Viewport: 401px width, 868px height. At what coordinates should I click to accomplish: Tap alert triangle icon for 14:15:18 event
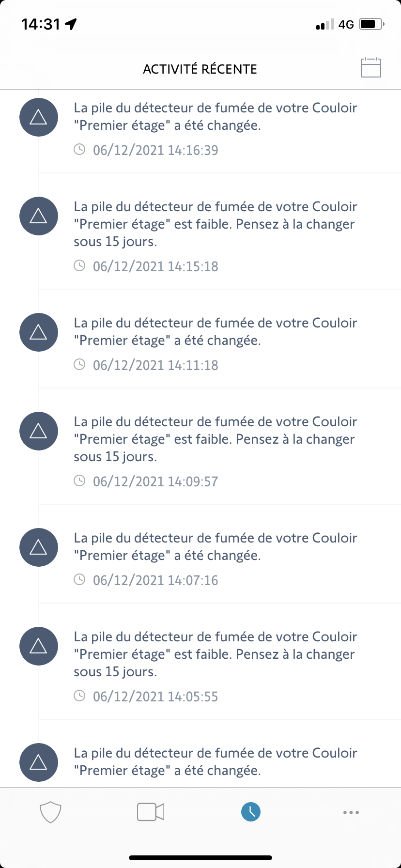pyautogui.click(x=39, y=216)
